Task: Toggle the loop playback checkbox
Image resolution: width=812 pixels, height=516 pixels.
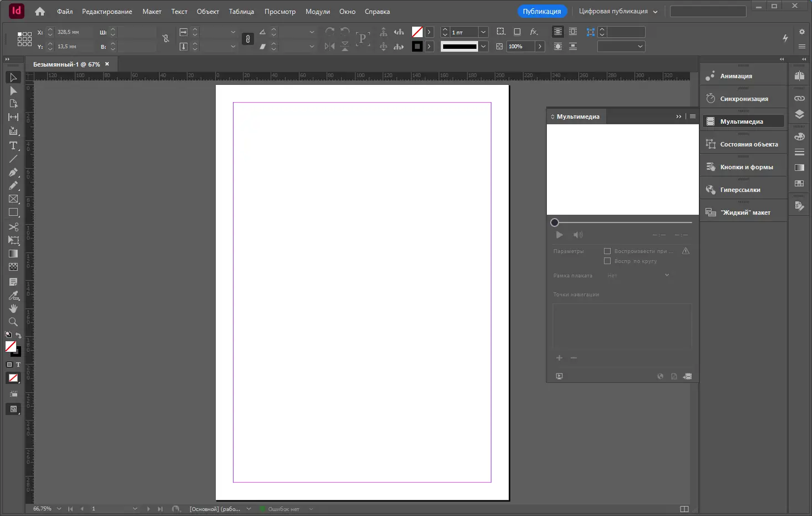Action: click(x=607, y=261)
